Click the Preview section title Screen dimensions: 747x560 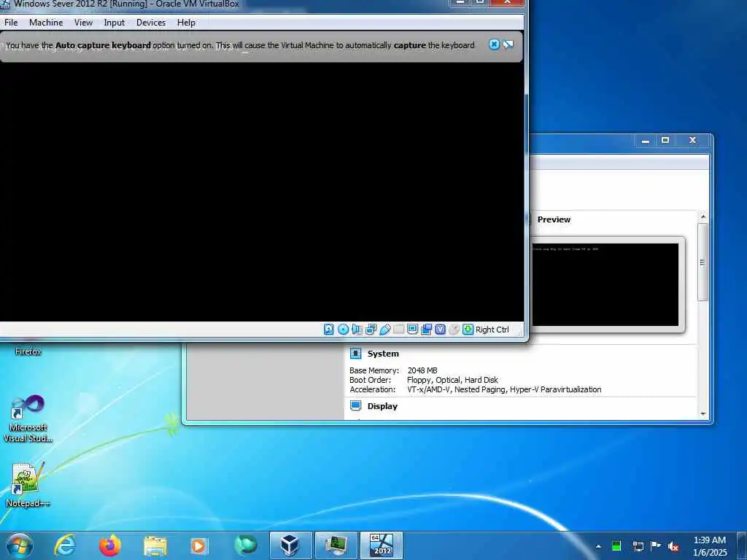click(x=554, y=219)
